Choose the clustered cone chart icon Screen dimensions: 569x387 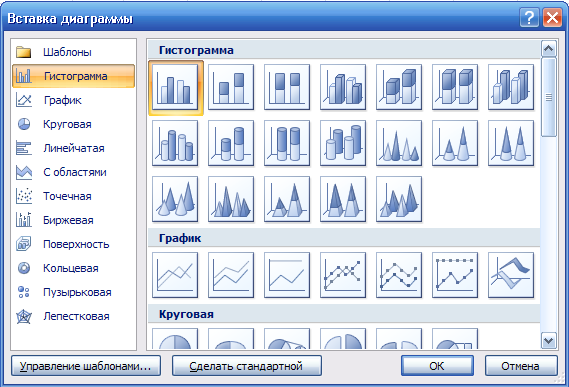pos(399,143)
